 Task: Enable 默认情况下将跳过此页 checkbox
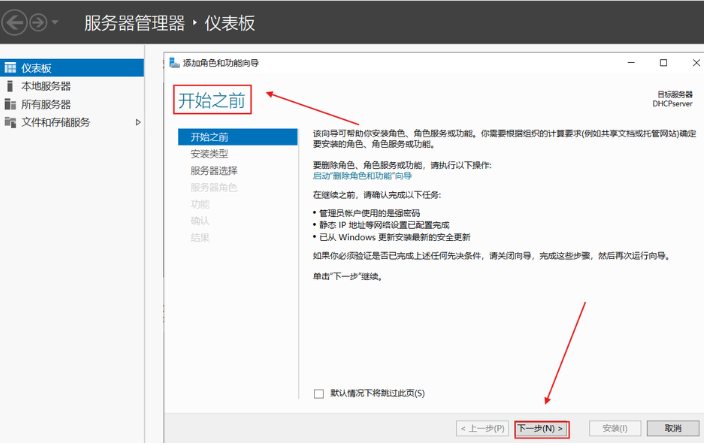319,393
